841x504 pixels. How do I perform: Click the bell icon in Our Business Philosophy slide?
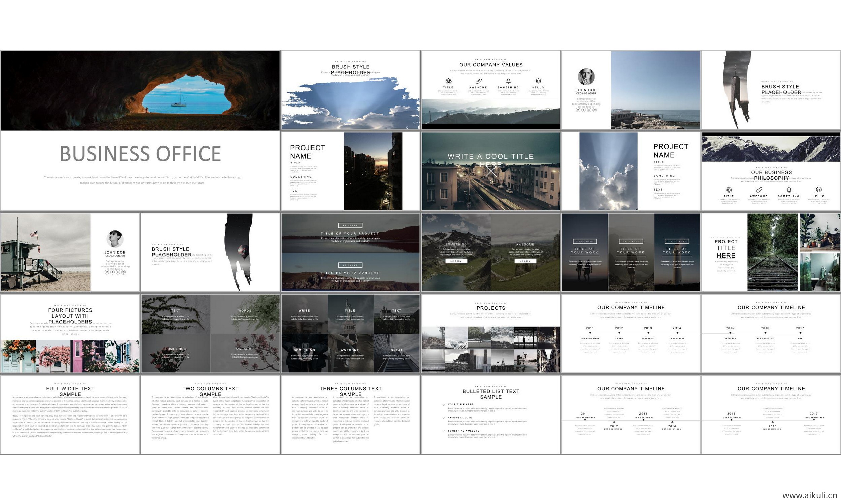[x=789, y=189]
